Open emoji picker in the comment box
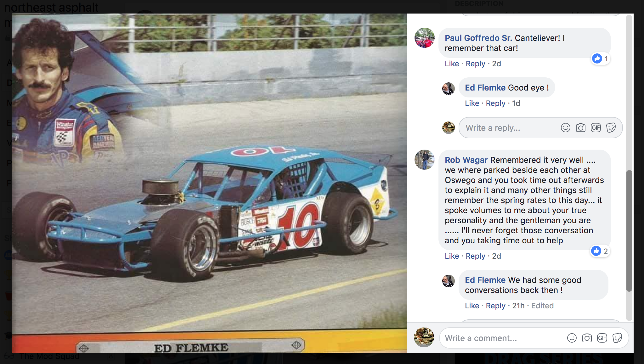Screen dimensions: 644x364 [x=572, y=338]
